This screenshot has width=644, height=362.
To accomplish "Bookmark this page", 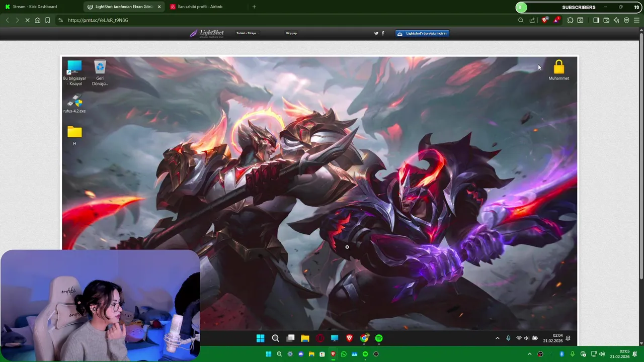I will click(47, 20).
